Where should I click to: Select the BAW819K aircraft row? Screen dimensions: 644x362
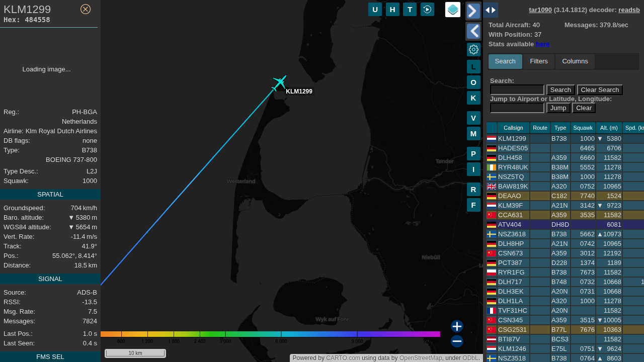click(x=565, y=187)
